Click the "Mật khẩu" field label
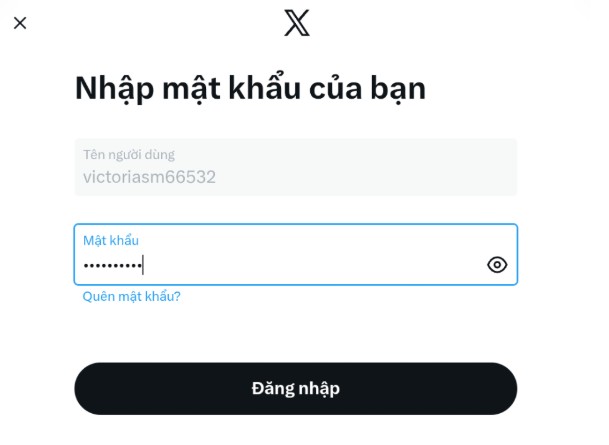The height and width of the screenshot is (445, 609). (x=111, y=241)
